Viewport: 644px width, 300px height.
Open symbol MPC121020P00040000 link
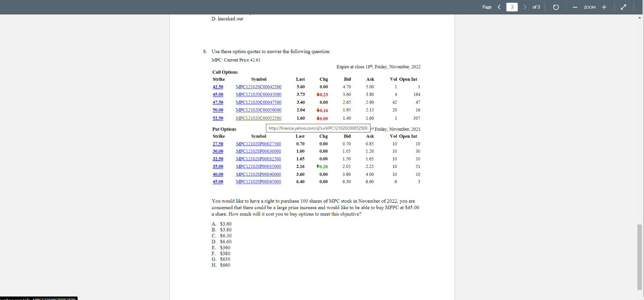click(x=258, y=174)
